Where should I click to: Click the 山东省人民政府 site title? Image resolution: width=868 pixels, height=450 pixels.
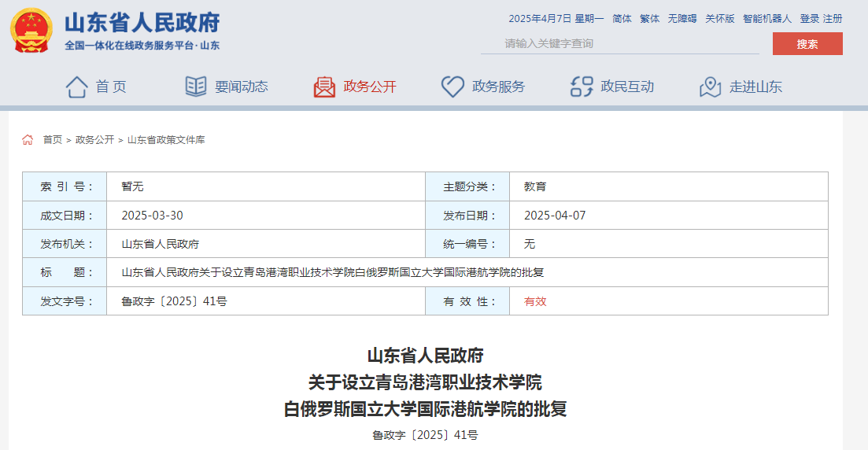click(x=142, y=22)
